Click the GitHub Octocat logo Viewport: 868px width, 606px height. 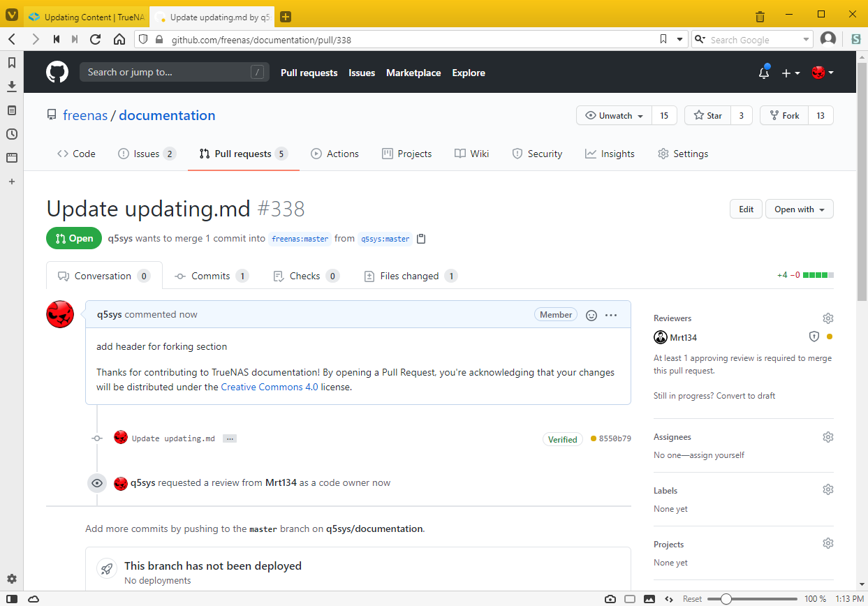[57, 72]
